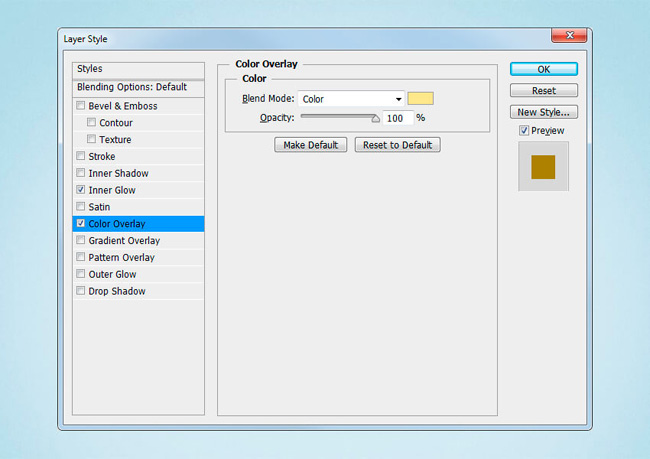Tick the Outer Glow checkbox
This screenshot has height=459, width=650.
tap(81, 274)
